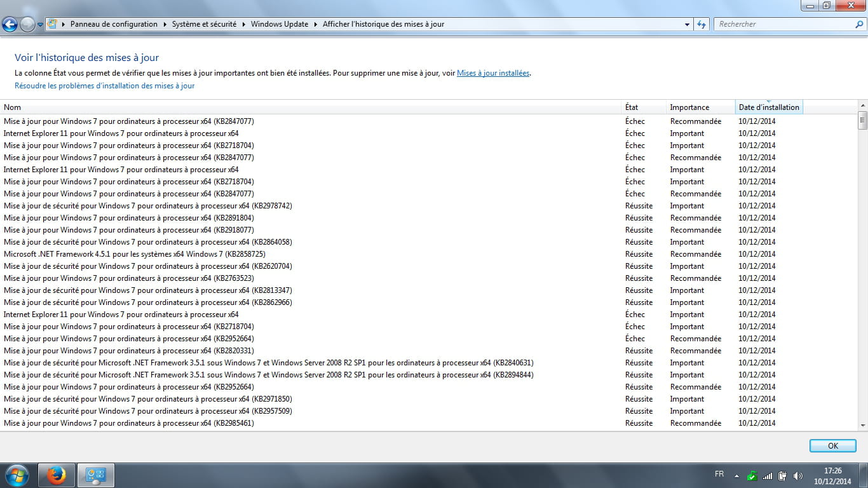Refresh the page with the address bar button
Screen dimensions: 868x488
click(x=702, y=24)
